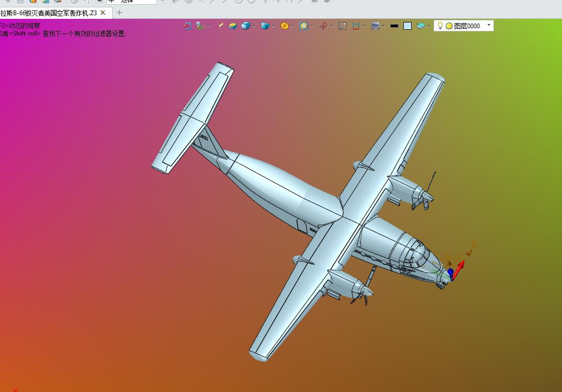The image size is (562, 392).
Task: Open the dropdown next to the shaded cube icon
Action: point(254,26)
